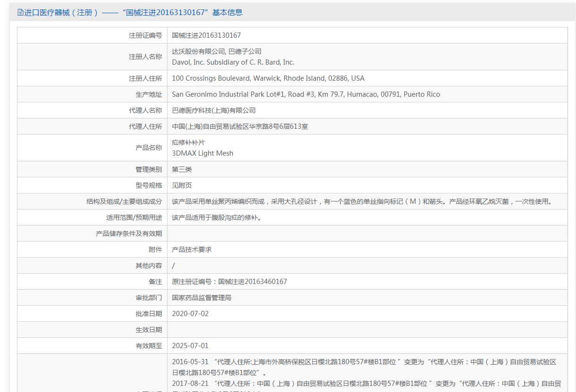Click the 附件 label
The width and height of the screenshot is (576, 392).
click(x=155, y=250)
